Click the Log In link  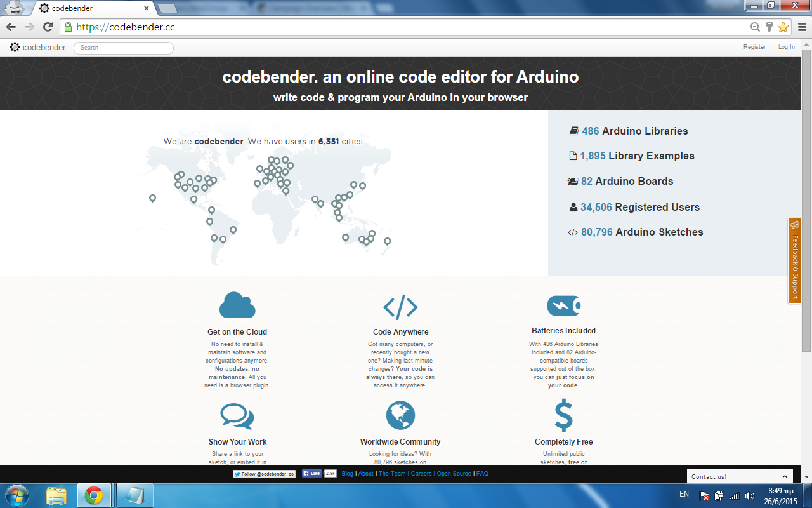pos(787,47)
